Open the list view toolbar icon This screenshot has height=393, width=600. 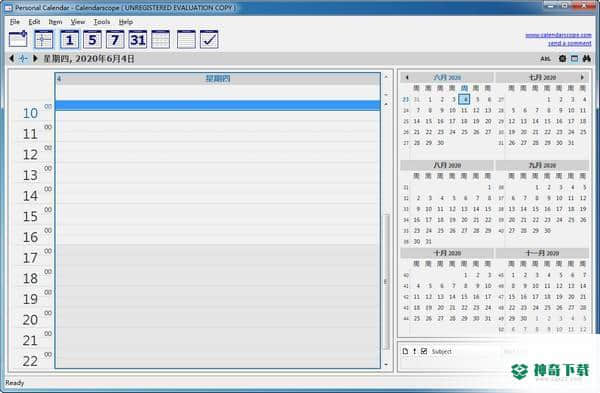[186, 39]
